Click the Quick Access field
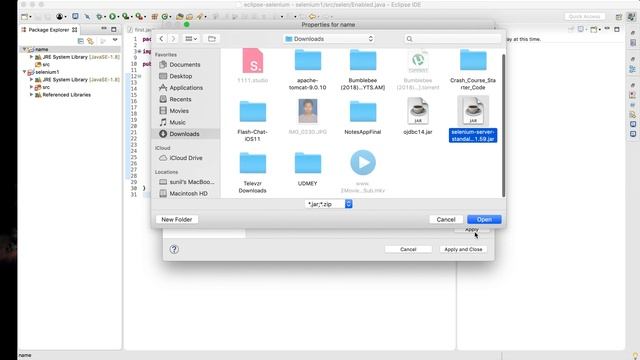 click(584, 17)
